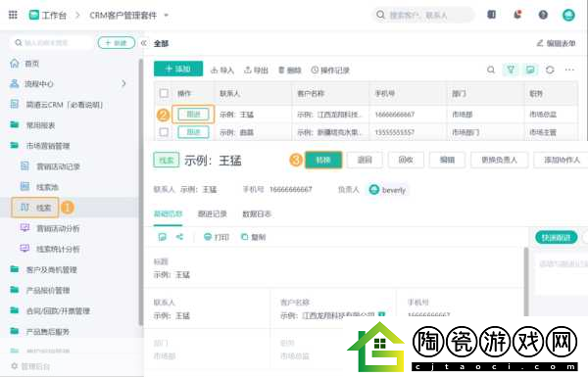Click 编辑表单 edit form link
Image resolution: width=588 pixels, height=377 pixels.
(557, 43)
